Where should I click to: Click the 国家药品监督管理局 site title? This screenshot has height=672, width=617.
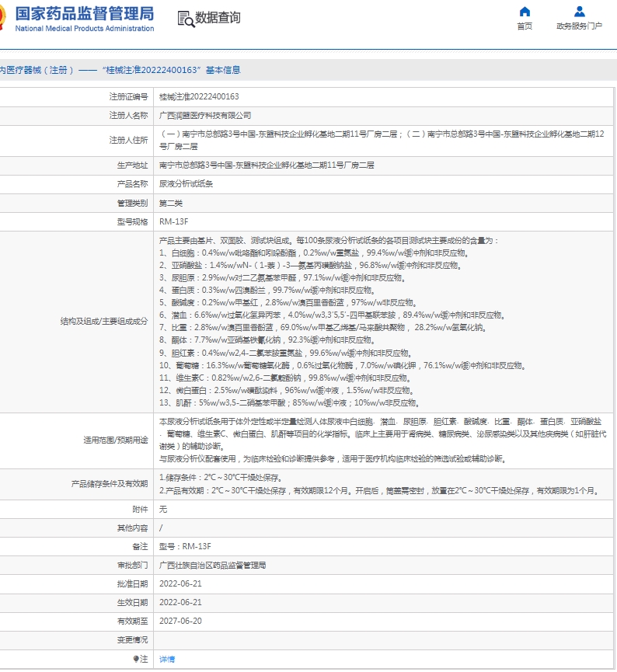coord(85,14)
